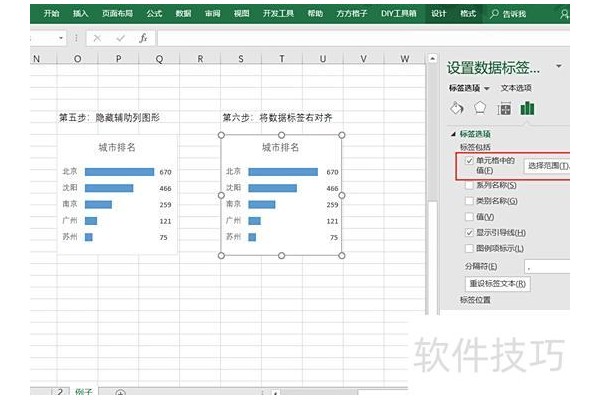The height and width of the screenshot is (400, 600).
Task: Open the task pane options dropdown arrow
Action: click(559, 66)
